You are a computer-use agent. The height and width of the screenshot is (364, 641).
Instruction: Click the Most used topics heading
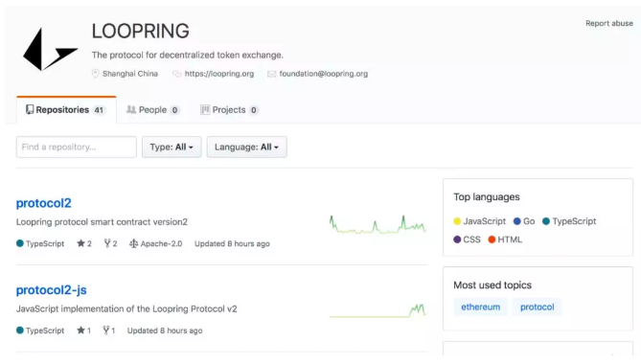[x=492, y=285]
